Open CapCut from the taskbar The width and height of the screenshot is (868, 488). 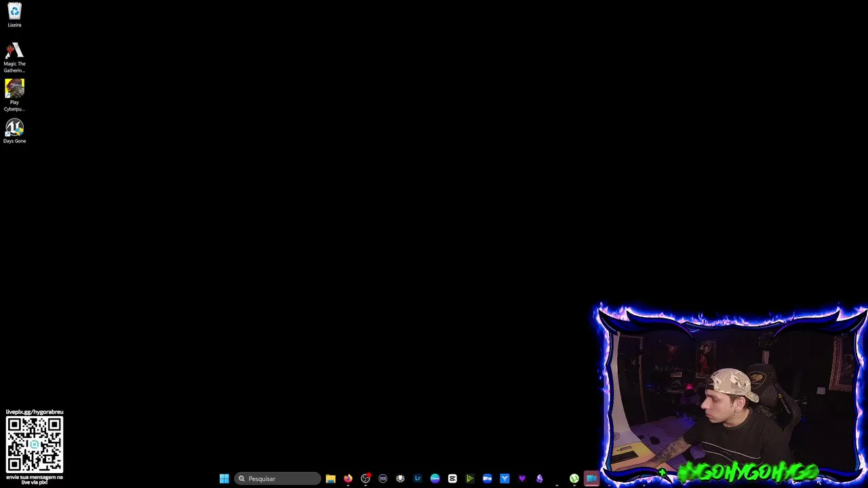point(452,479)
